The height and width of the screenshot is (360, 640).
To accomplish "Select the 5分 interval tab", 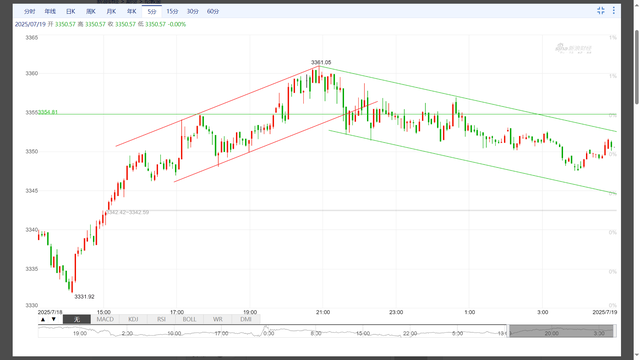I will [x=152, y=11].
